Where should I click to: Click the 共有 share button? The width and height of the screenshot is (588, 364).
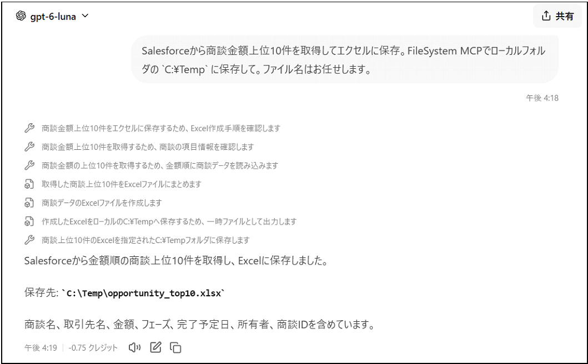[557, 16]
